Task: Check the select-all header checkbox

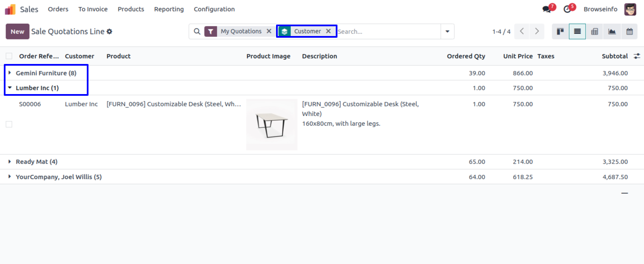Action: [9, 56]
